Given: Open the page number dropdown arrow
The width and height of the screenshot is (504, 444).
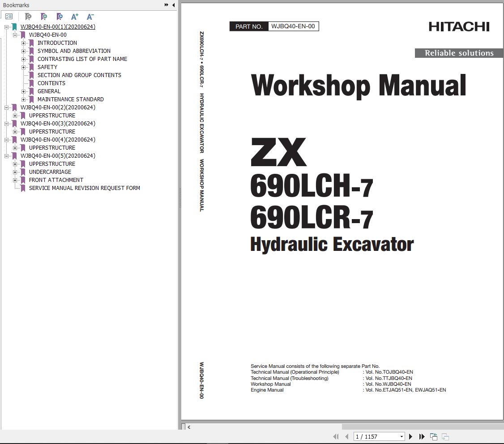Looking at the screenshot, I should 401,436.
